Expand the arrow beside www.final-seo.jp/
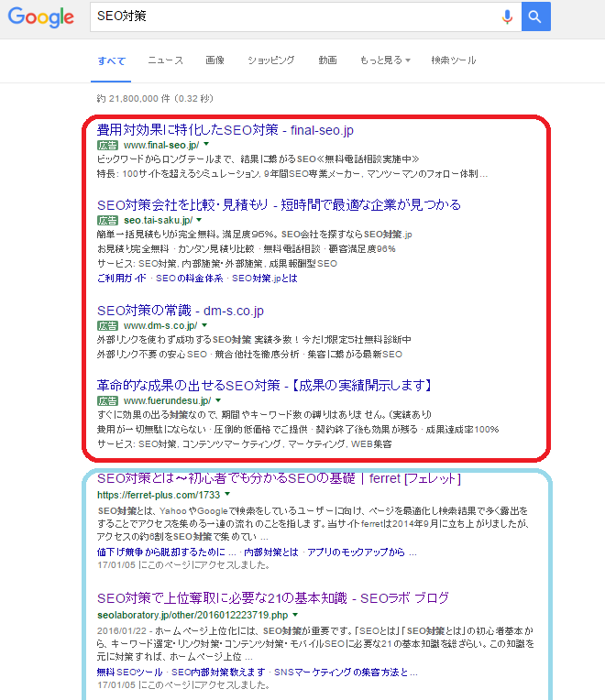 (x=207, y=145)
